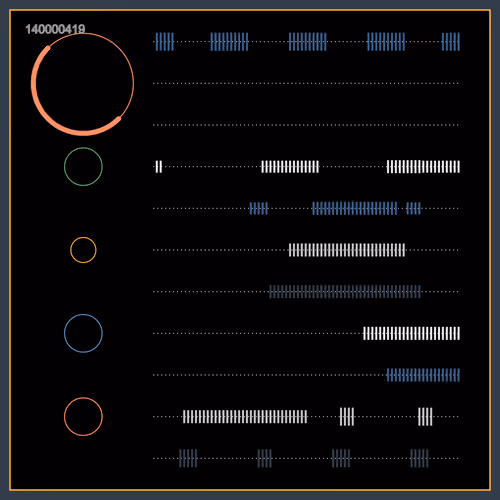The height and width of the screenshot is (500, 500).
Task: Select the small yellow circle
Action: click(x=83, y=250)
